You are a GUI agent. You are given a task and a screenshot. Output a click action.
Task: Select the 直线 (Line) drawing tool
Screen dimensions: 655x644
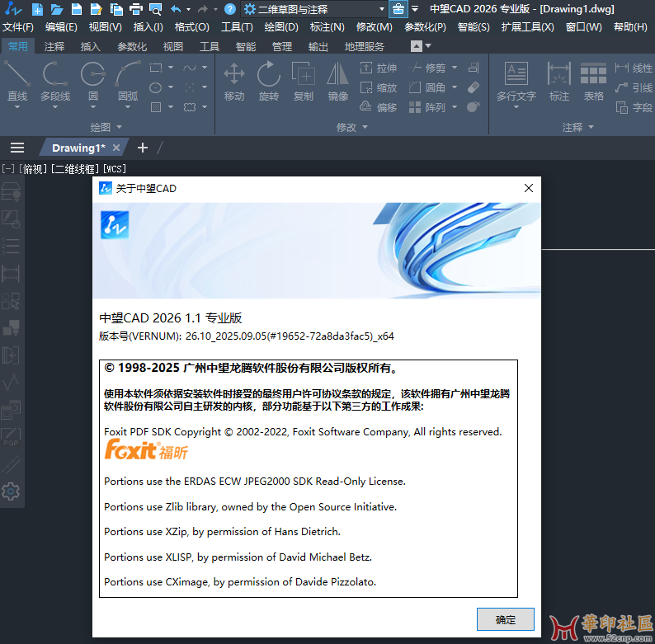click(17, 82)
